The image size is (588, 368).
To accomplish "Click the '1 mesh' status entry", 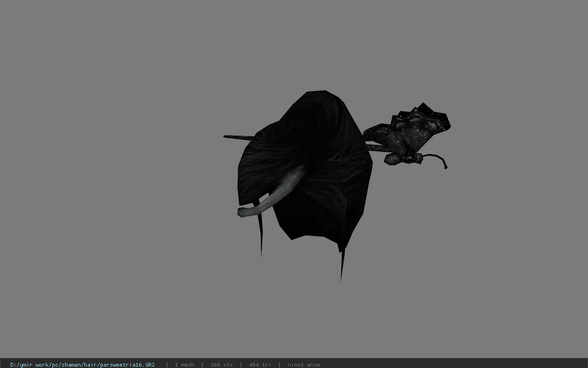I will (x=184, y=365).
